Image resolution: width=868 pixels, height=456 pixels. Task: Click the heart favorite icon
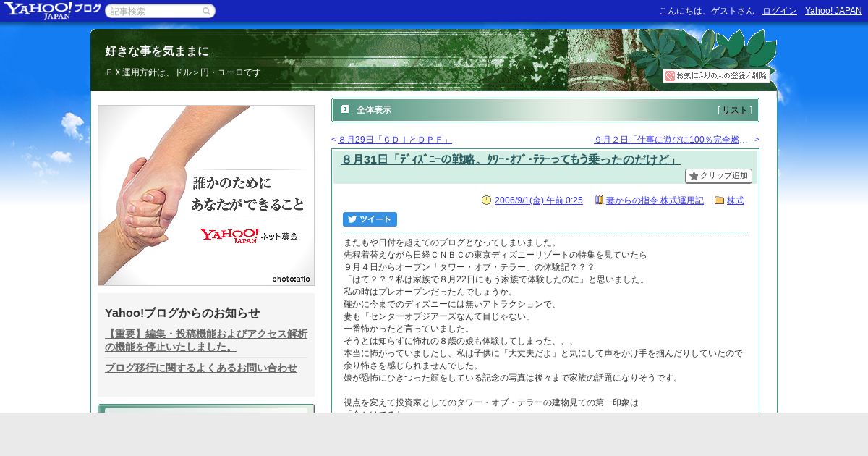tap(670, 76)
